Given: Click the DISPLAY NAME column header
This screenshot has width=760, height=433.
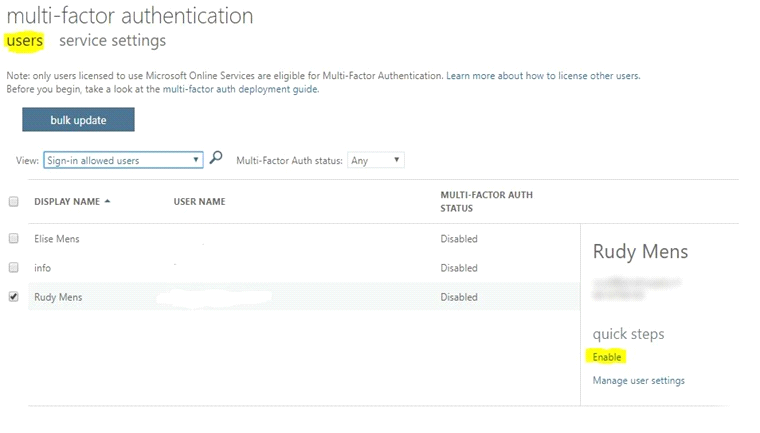Looking at the screenshot, I should tap(67, 201).
